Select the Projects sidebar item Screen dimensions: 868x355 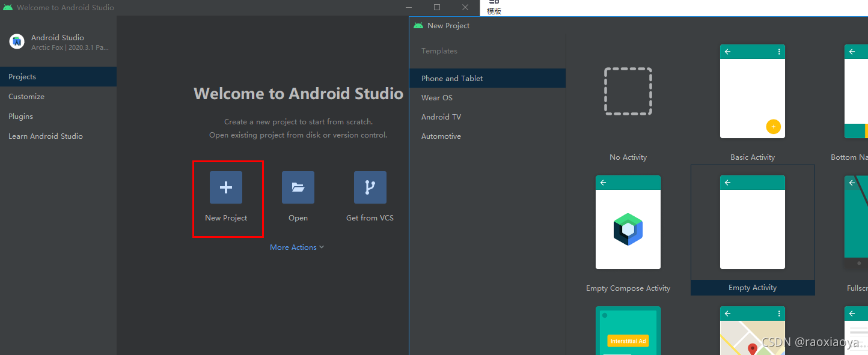tap(58, 76)
